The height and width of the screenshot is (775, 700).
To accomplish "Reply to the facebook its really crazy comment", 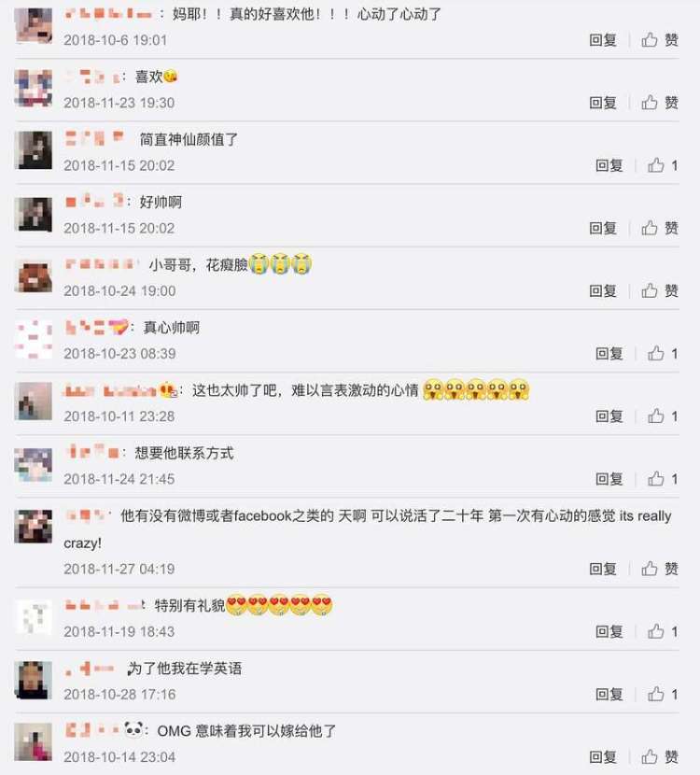I will coord(603,569).
